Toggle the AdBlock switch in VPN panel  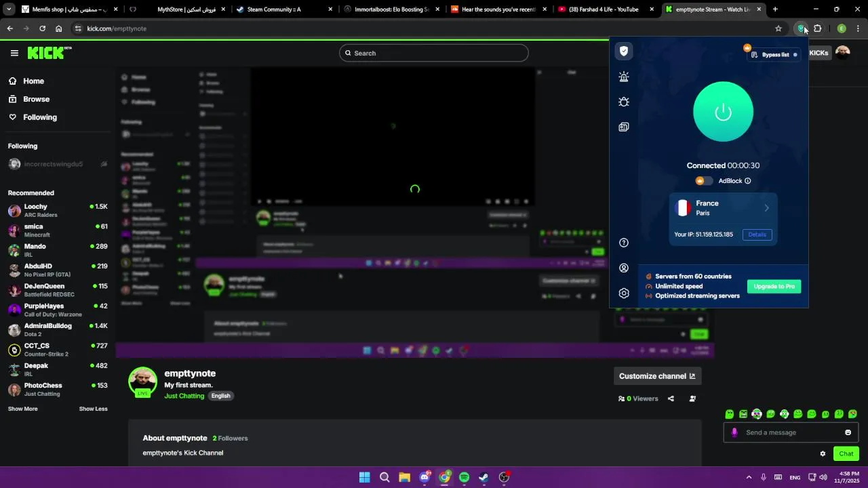coord(705,181)
